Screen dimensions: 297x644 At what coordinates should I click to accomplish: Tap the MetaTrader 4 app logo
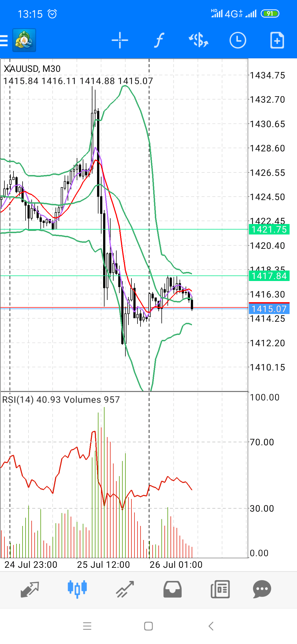click(x=24, y=40)
